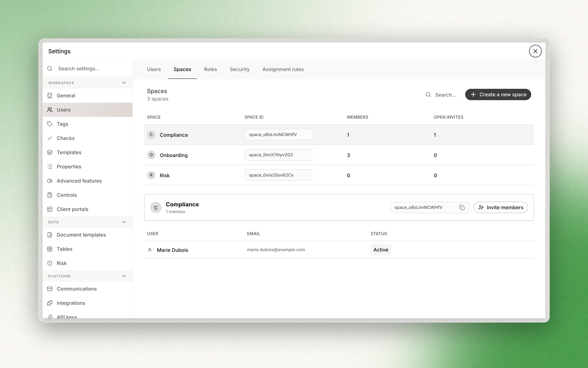The height and width of the screenshot is (368, 588).
Task: Copy the Compliance space ID
Action: point(462,207)
